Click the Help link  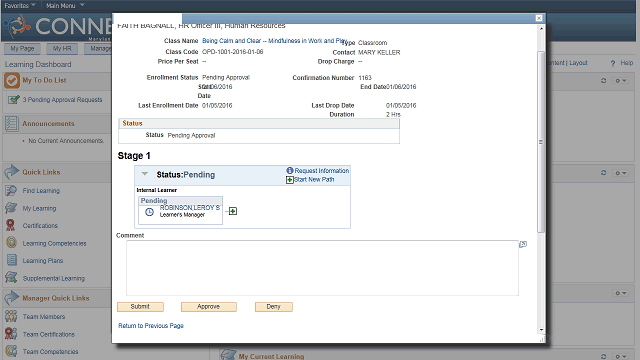click(627, 63)
